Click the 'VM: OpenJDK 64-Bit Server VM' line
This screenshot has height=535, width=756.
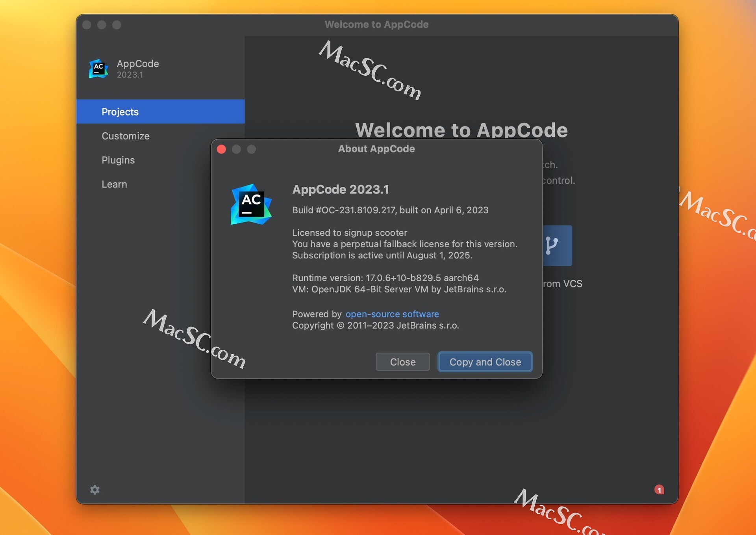tap(399, 289)
